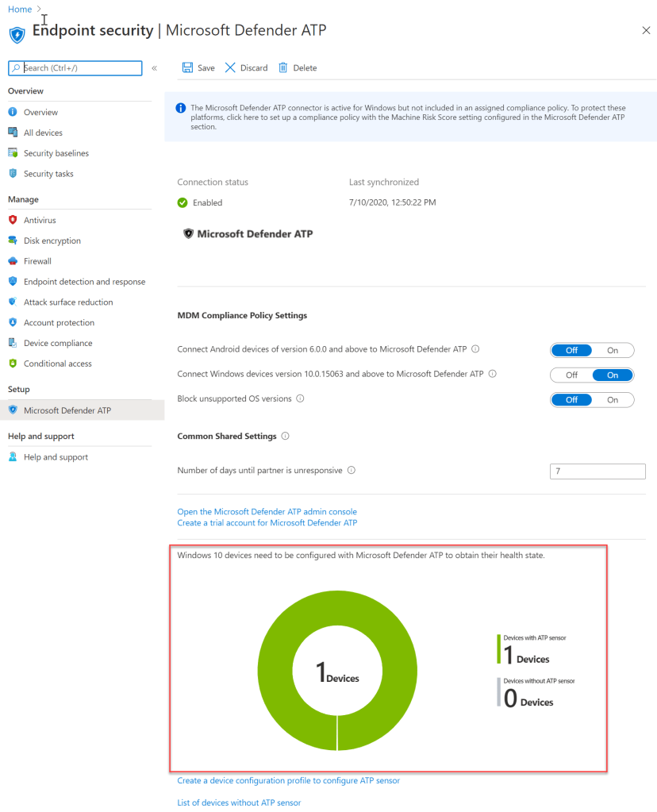The width and height of the screenshot is (657, 812).
Task: Open the Microsoft Defender ATP admin console link
Action: tap(267, 512)
